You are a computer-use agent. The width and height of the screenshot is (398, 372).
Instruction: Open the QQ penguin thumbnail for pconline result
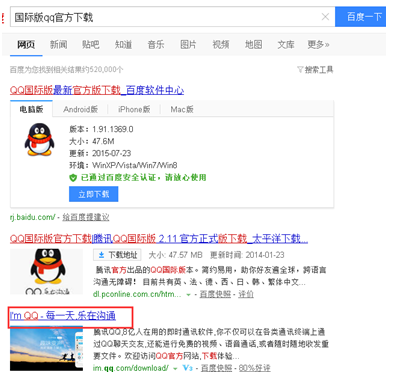click(x=46, y=271)
